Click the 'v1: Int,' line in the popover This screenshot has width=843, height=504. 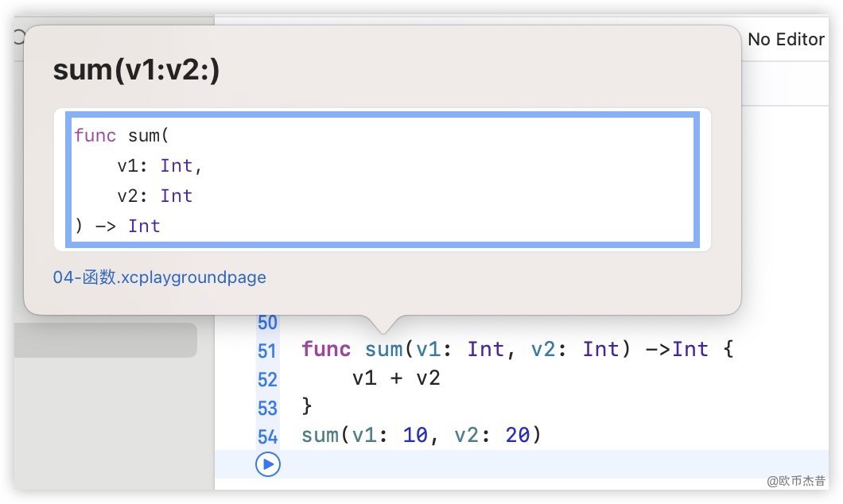point(160,165)
